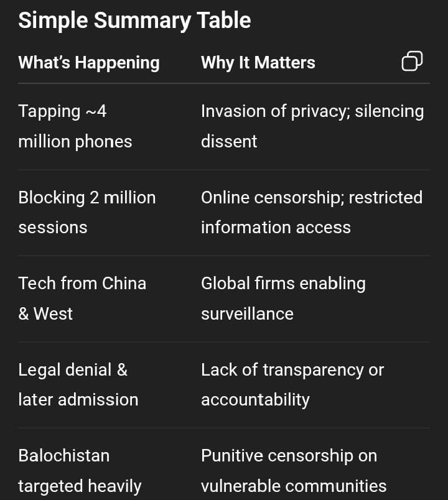Select the "Legal denial & later admission" cell
Image resolution: width=448 pixels, height=500 pixels.
click(x=78, y=384)
